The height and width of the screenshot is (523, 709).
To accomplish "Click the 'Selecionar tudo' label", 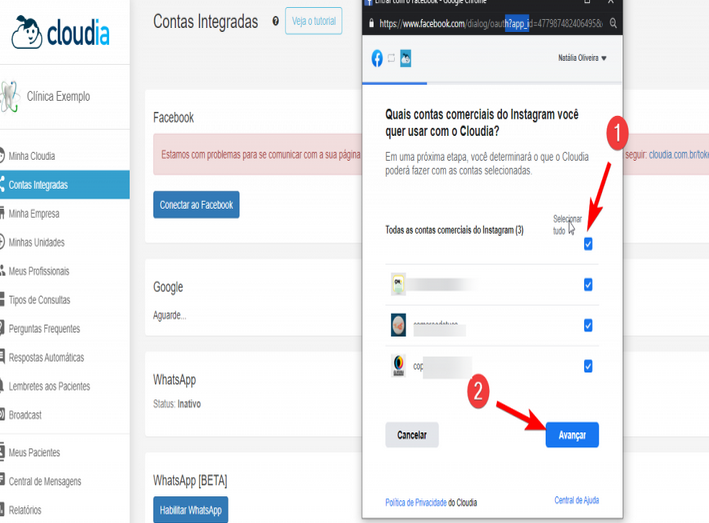I will (567, 225).
